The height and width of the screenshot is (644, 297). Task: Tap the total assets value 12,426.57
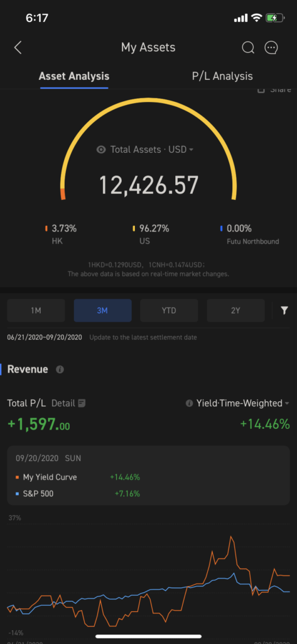click(x=149, y=186)
